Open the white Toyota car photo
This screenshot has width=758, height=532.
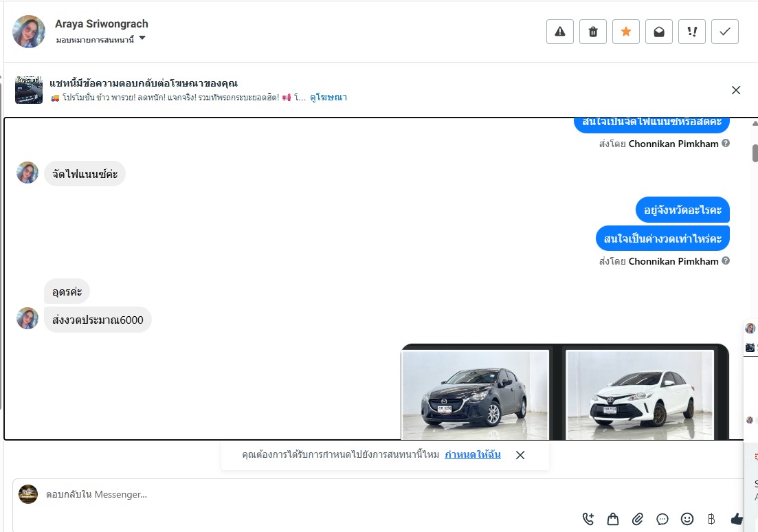pos(640,394)
